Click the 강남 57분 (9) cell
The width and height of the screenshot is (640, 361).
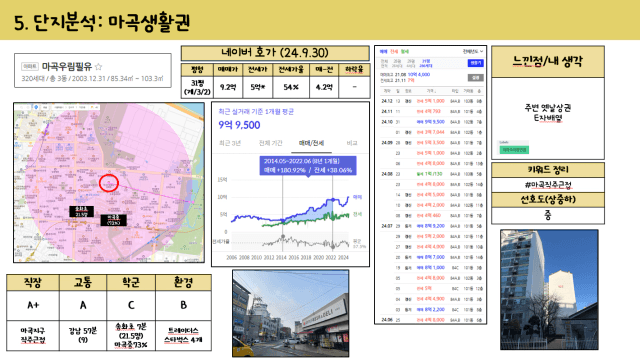(x=83, y=335)
